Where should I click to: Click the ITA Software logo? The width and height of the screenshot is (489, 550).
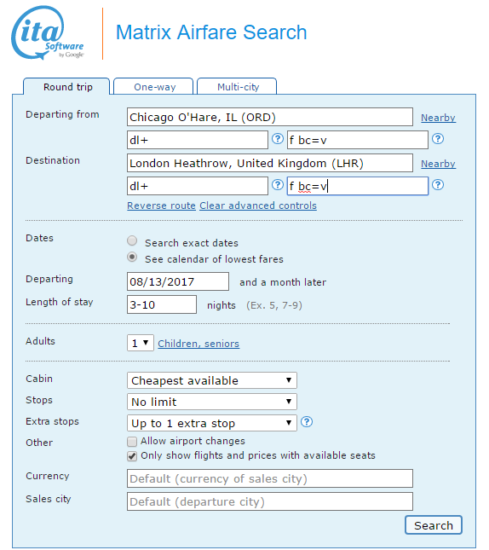tap(47, 33)
